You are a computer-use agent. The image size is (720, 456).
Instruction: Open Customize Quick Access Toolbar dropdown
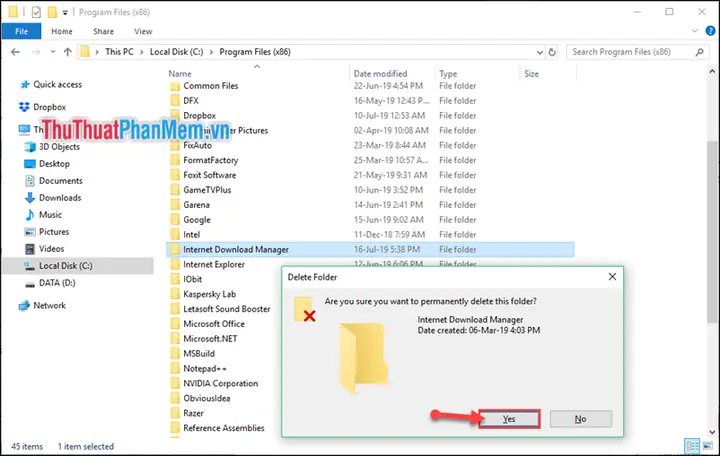point(65,13)
